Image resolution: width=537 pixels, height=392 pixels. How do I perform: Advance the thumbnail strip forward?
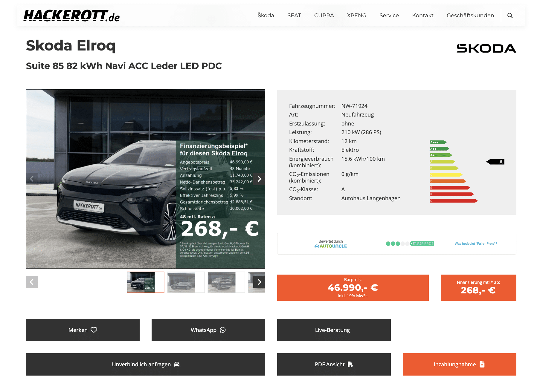(x=259, y=282)
